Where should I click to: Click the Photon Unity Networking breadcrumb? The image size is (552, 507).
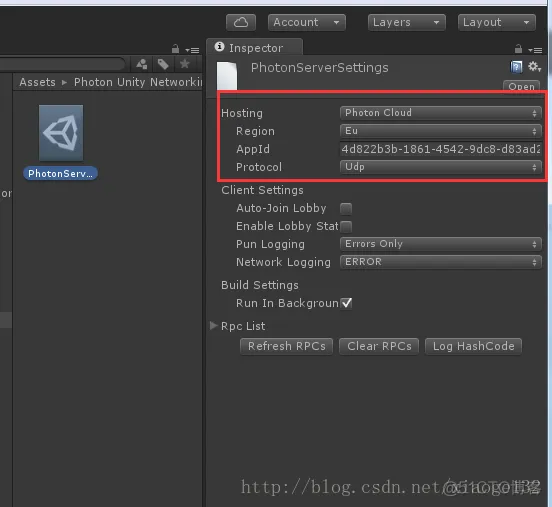pyautogui.click(x=138, y=82)
